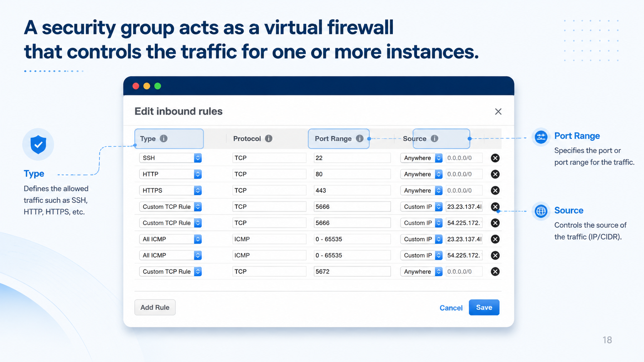Screen dimensions: 644x362
Task: Click the Protocol column header
Action: 247,138
